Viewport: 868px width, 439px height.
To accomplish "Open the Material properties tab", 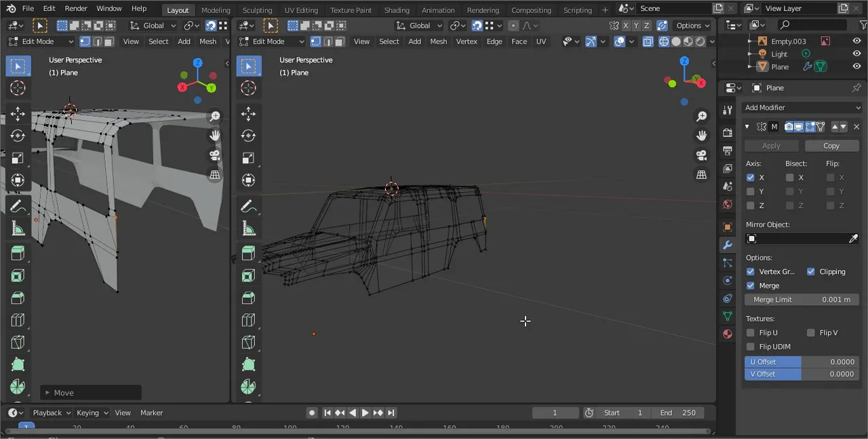I will pyautogui.click(x=728, y=334).
